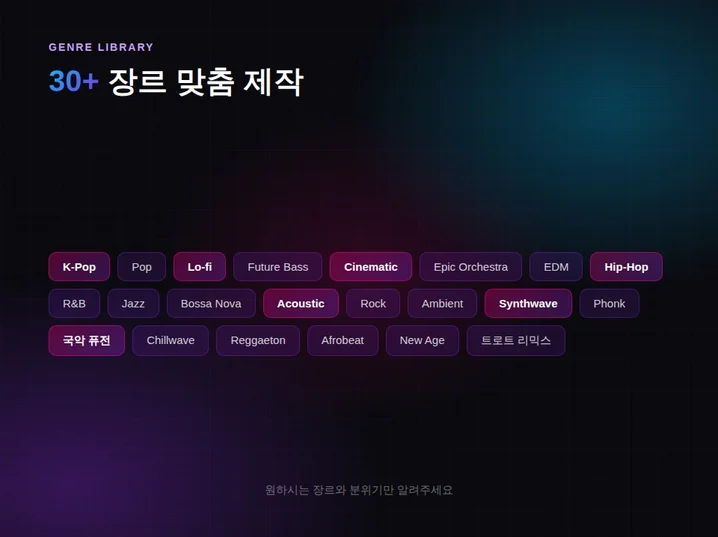Select the 트로트 리믹스 genre chip
718x537 pixels.
coord(516,341)
